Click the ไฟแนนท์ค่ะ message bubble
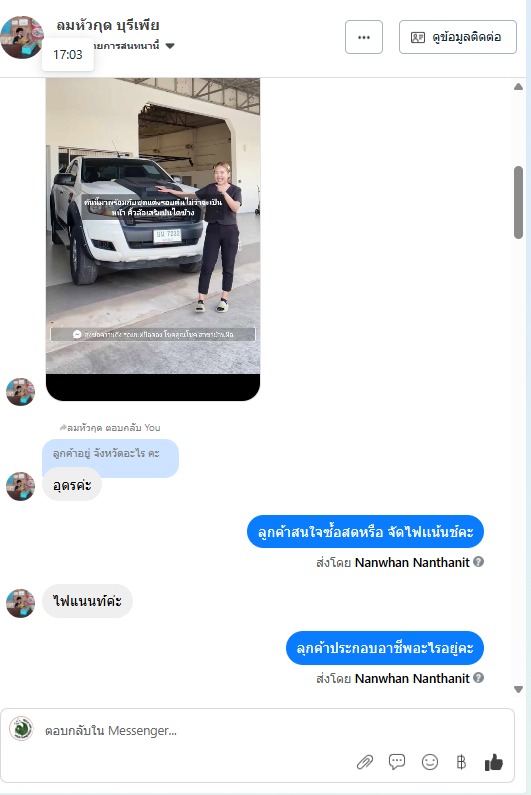Image resolution: width=531 pixels, height=795 pixels. point(87,601)
